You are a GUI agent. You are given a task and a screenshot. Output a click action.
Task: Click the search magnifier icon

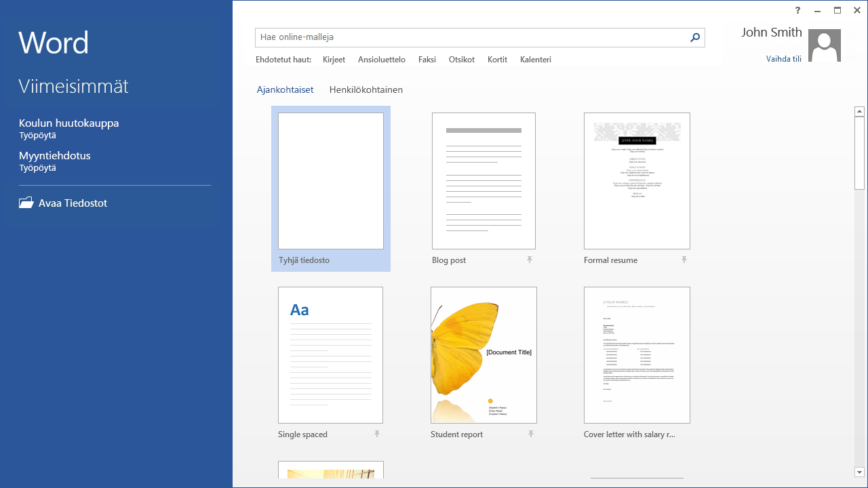(695, 38)
